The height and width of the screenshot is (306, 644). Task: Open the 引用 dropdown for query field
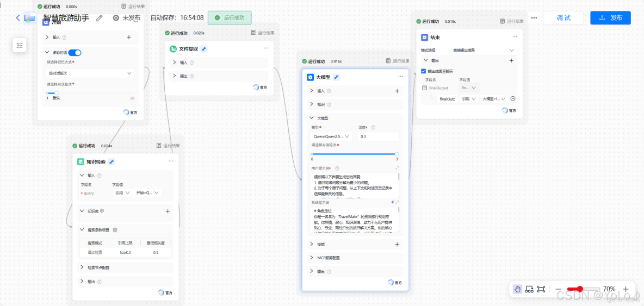(x=122, y=193)
